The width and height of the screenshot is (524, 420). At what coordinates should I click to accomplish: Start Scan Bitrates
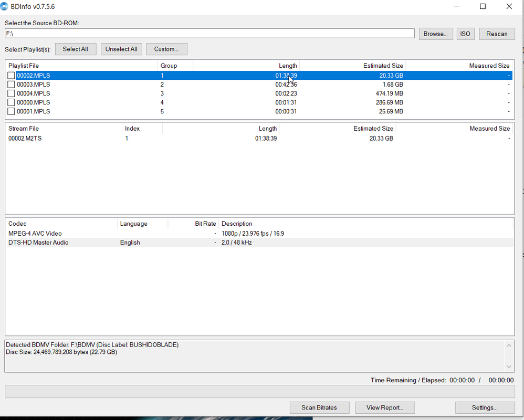click(319, 407)
